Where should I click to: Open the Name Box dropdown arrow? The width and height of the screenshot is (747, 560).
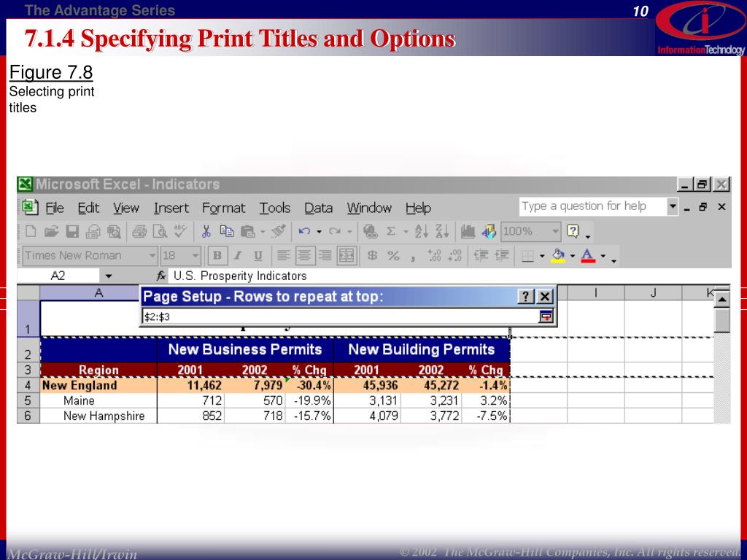coord(109,276)
